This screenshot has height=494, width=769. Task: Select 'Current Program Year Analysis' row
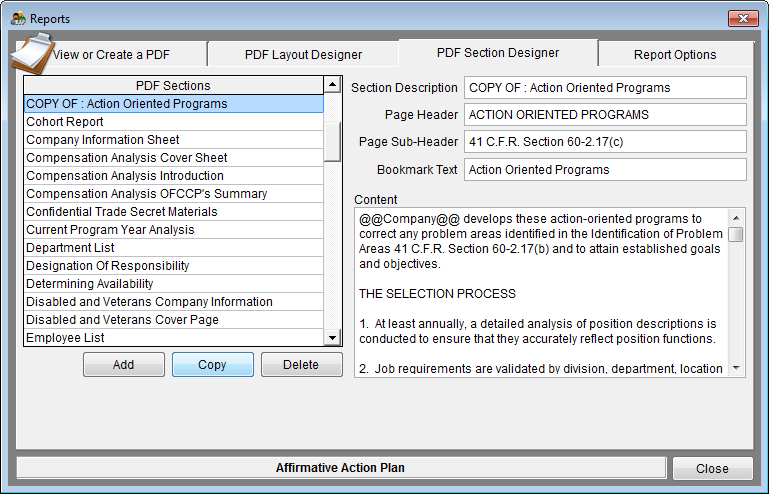173,230
